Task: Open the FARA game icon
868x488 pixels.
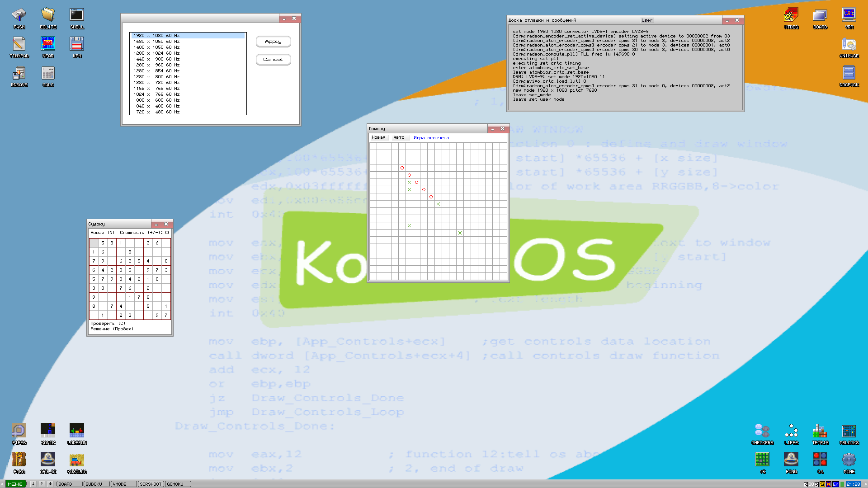Action: [19, 463]
